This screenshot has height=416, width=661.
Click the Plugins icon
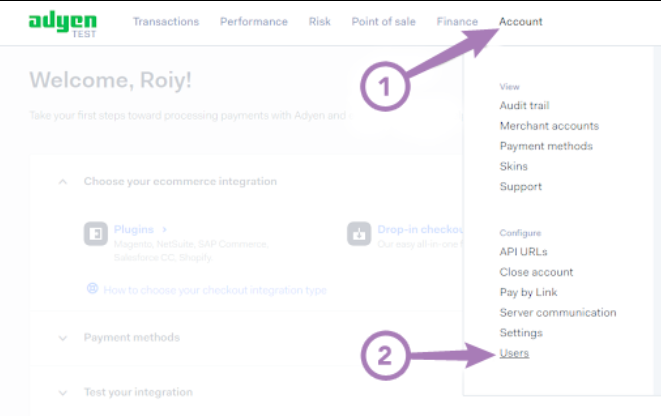(x=96, y=233)
